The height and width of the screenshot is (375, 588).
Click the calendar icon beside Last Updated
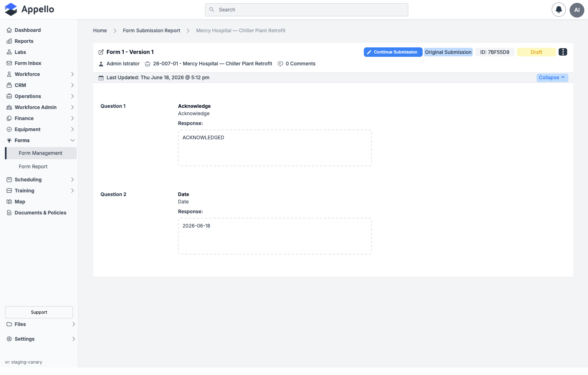click(x=101, y=78)
